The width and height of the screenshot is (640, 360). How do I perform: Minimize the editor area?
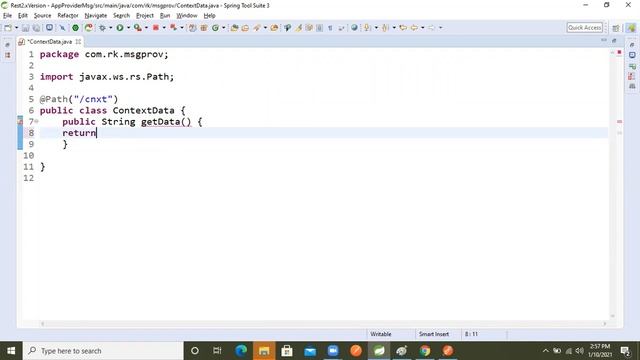tap(604, 40)
